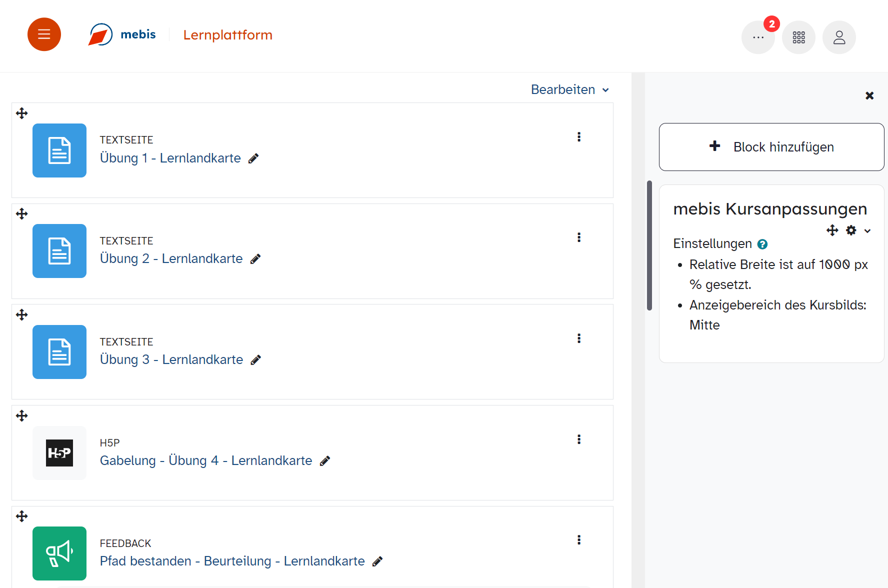Expand the Bearbeiten dropdown
This screenshot has width=888, height=588.
570,90
